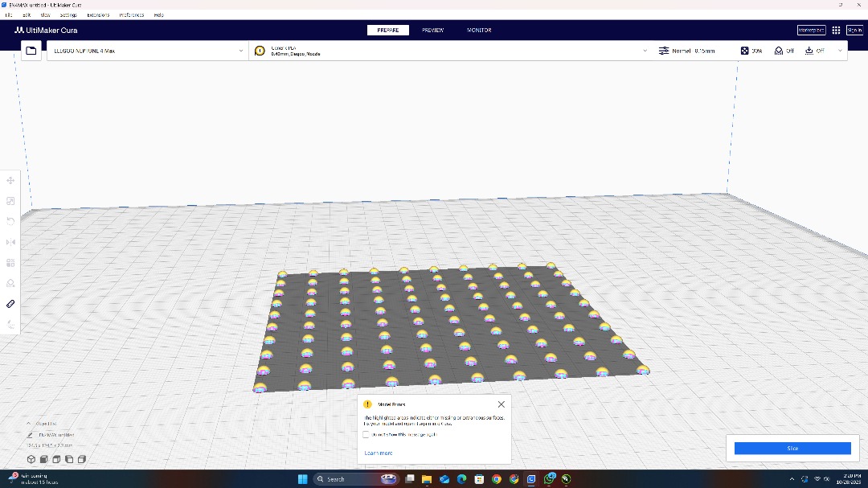This screenshot has width=868, height=488.
Task: Click the Slice button
Action: (x=792, y=449)
